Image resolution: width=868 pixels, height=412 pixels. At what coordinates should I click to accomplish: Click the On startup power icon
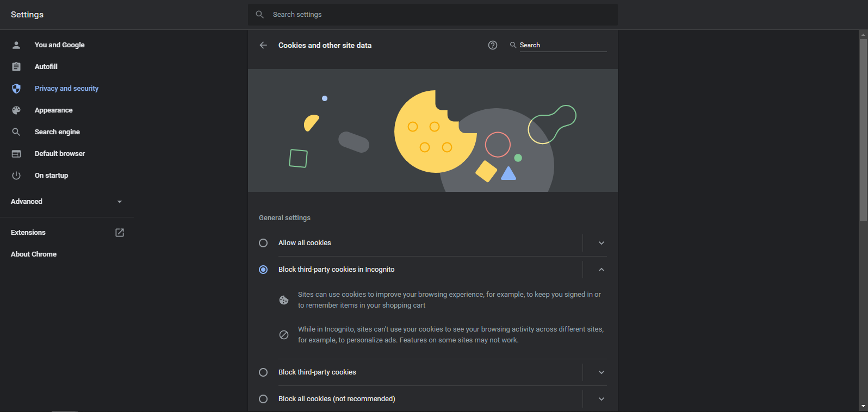click(x=16, y=176)
